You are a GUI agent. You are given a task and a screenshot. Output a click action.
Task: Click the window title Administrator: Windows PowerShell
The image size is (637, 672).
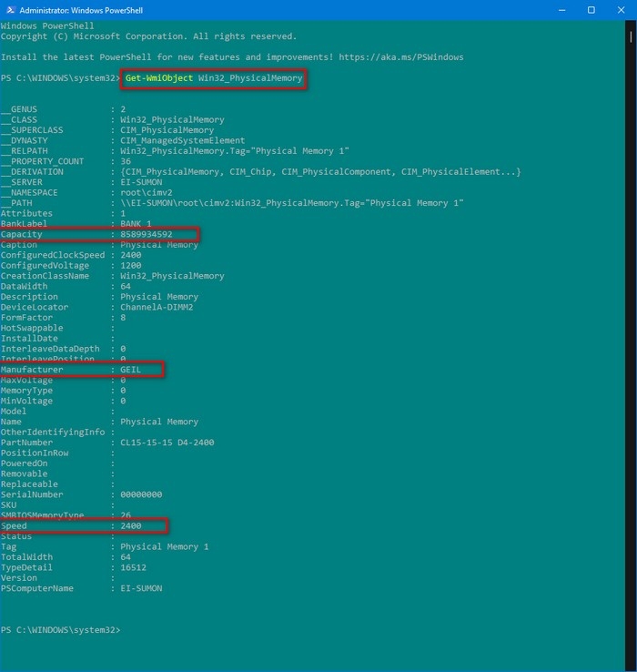pos(81,10)
